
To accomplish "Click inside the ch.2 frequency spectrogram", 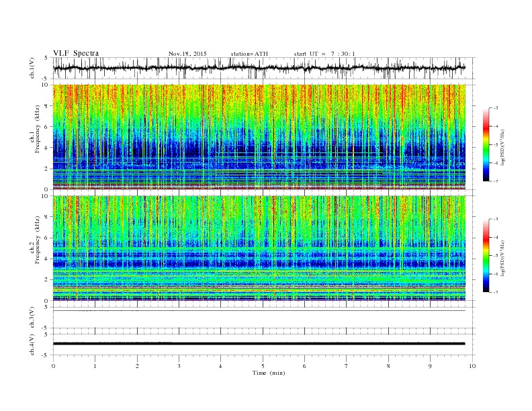I will (x=259, y=248).
